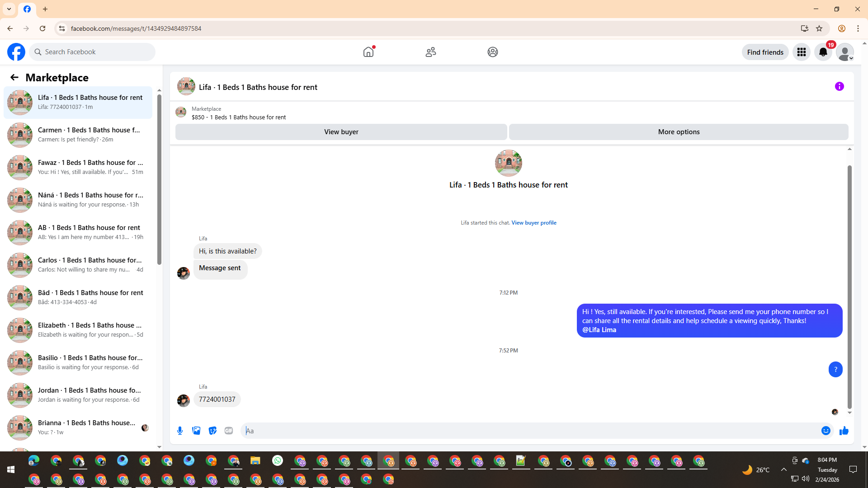This screenshot has height=488, width=868.
Task: Open the tab search dropdown arrow
Action: [9, 9]
